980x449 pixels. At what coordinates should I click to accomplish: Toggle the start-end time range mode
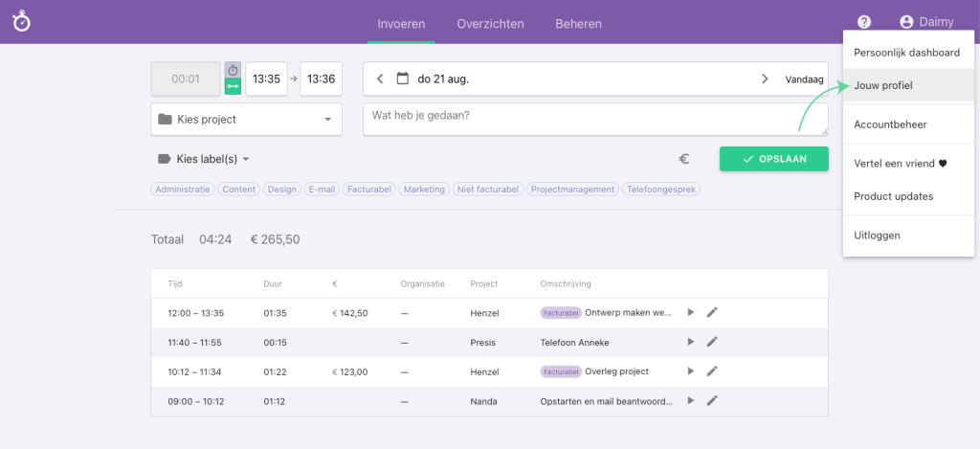[x=233, y=87]
